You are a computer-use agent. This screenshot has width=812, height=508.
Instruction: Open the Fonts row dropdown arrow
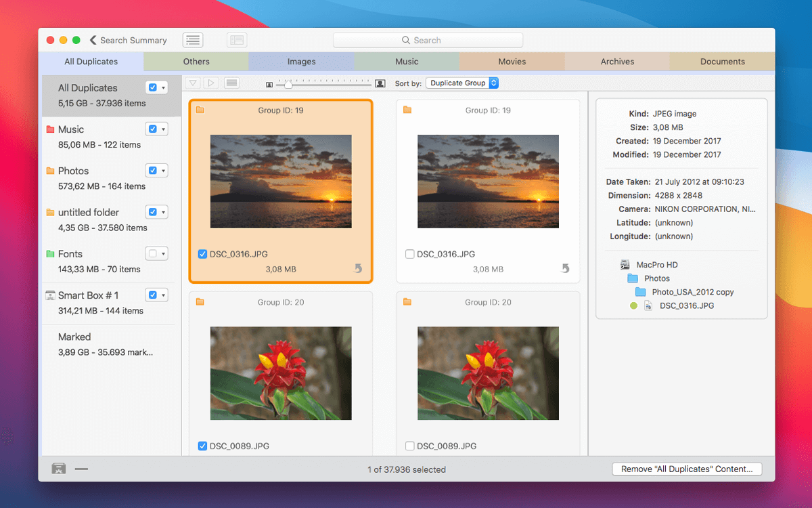[163, 254]
